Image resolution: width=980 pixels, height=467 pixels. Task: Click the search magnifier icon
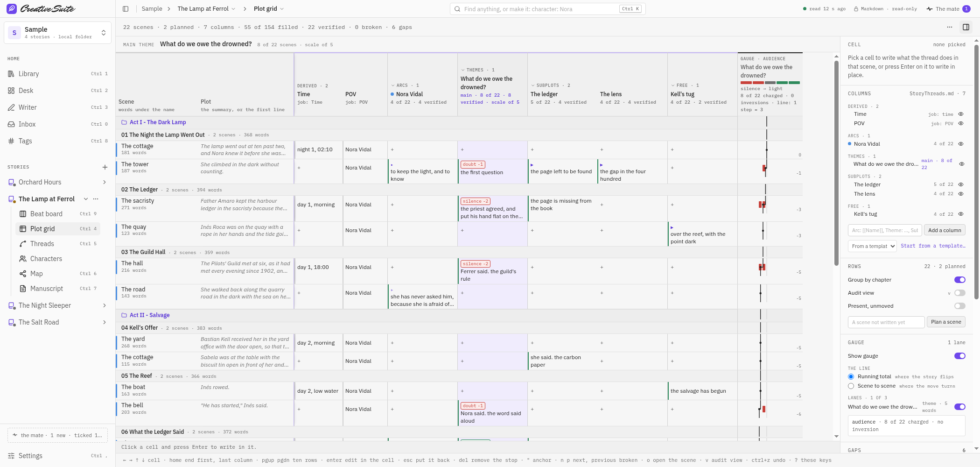coord(457,9)
